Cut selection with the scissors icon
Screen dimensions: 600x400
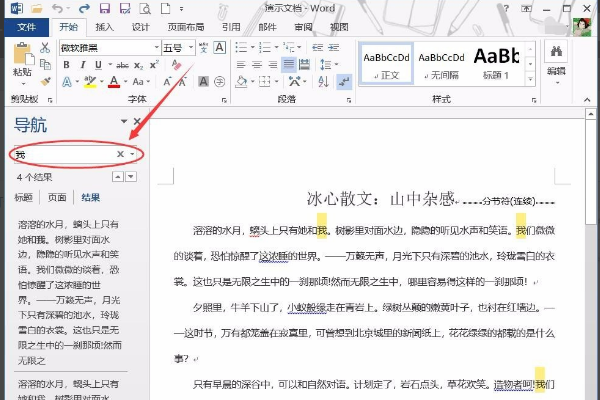click(x=45, y=47)
